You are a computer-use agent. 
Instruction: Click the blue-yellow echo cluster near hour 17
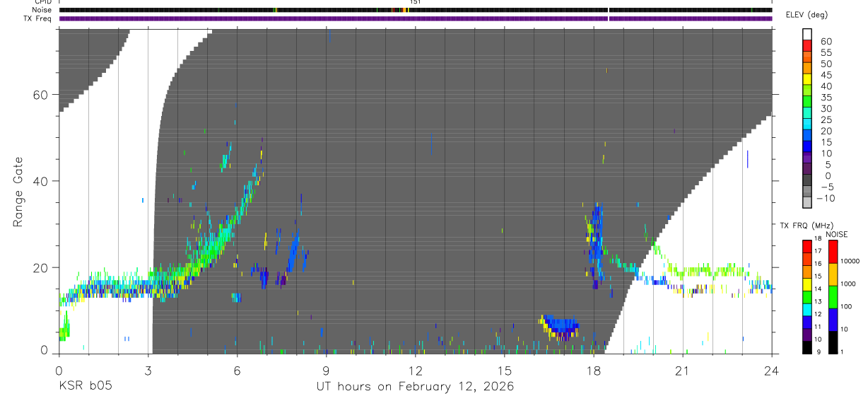[x=560, y=328]
